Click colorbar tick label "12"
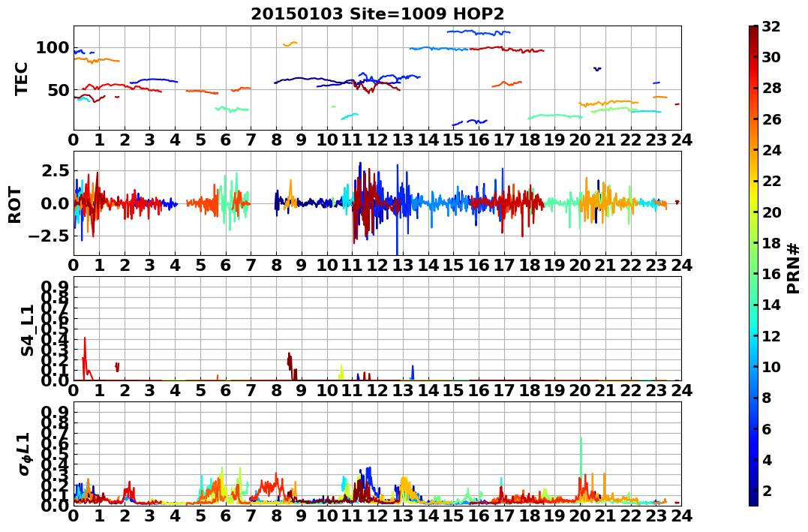This screenshot has width=808, height=532. [771, 335]
